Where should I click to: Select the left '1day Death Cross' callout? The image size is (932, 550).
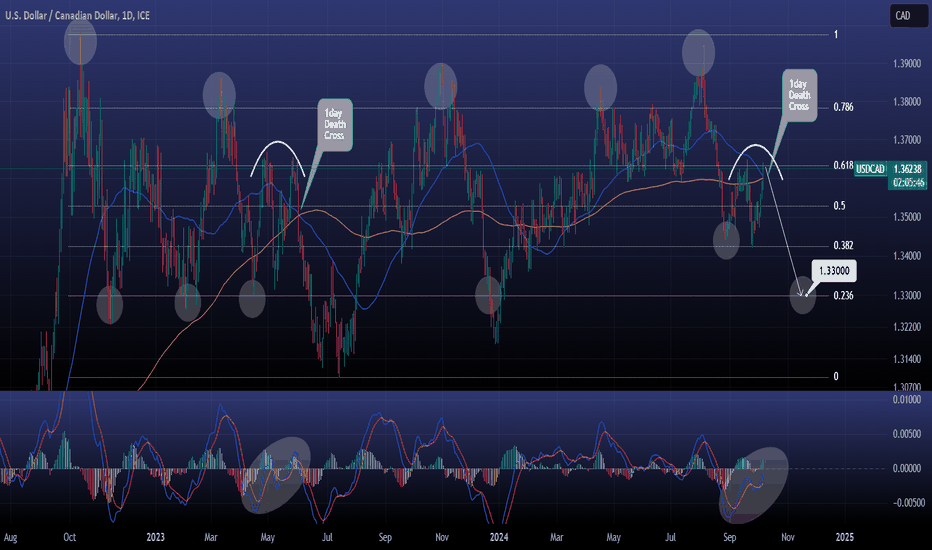tap(335, 124)
